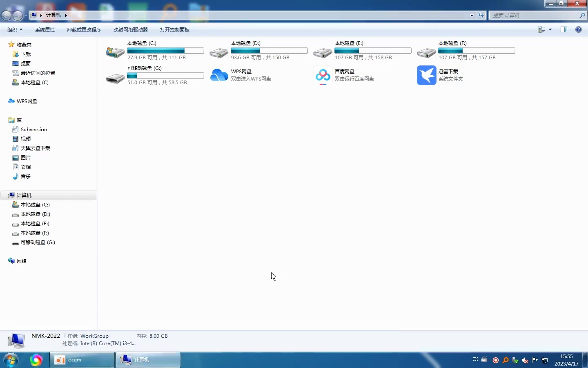Open the ocam taskbar button

pos(82,360)
